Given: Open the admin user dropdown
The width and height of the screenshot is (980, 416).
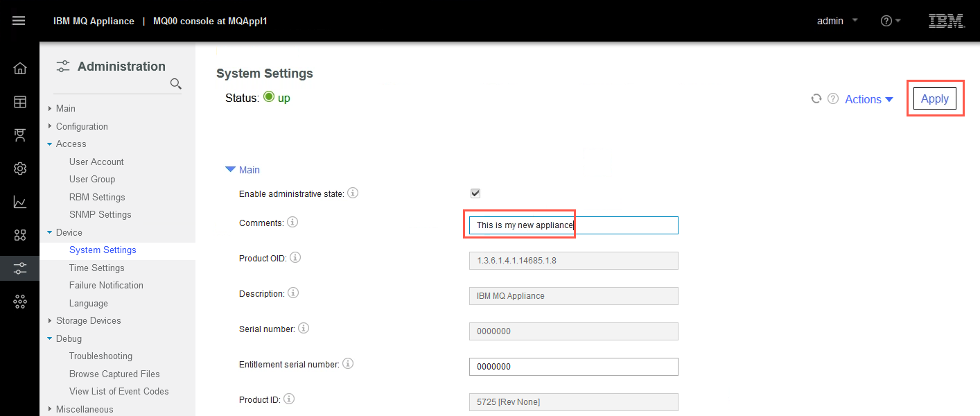Looking at the screenshot, I should click(x=837, y=21).
